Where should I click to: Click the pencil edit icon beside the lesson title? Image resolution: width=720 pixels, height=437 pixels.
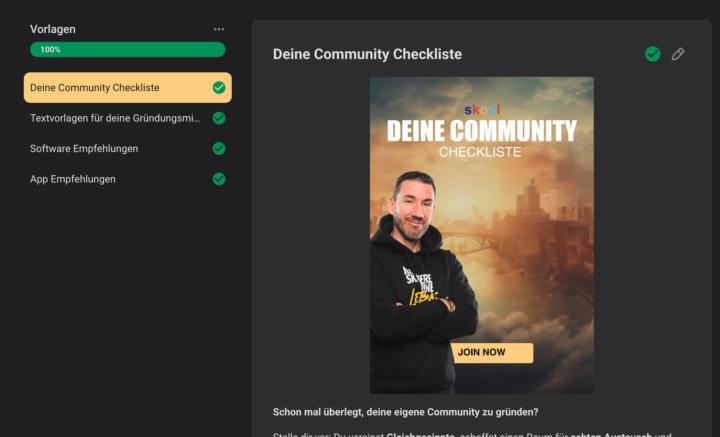pos(678,54)
